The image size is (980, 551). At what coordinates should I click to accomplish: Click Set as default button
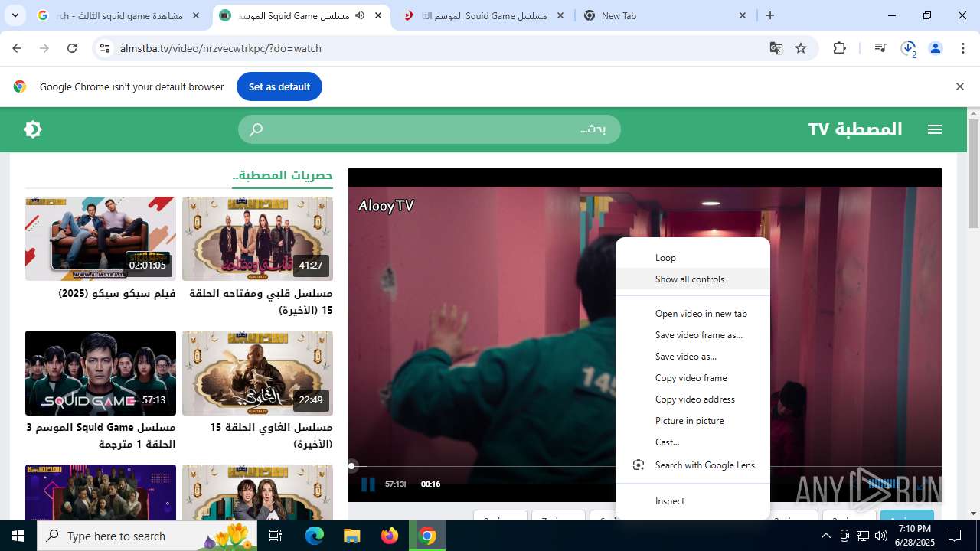coord(279,86)
